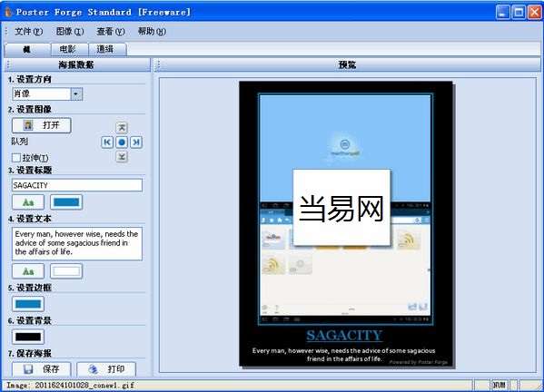Open title font settings Aa button
544x392 pixels.
point(28,202)
